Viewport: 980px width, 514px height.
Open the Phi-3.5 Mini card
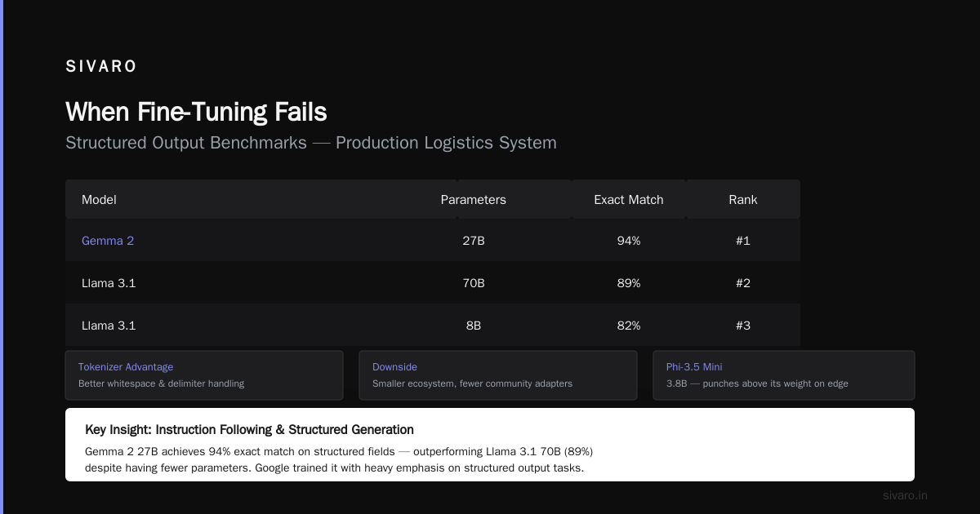784,375
